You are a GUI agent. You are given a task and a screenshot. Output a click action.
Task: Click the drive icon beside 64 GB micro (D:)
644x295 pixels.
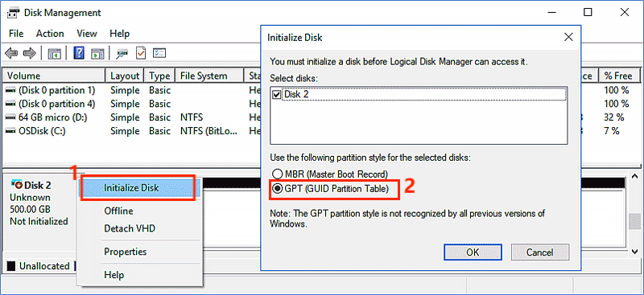click(x=10, y=117)
